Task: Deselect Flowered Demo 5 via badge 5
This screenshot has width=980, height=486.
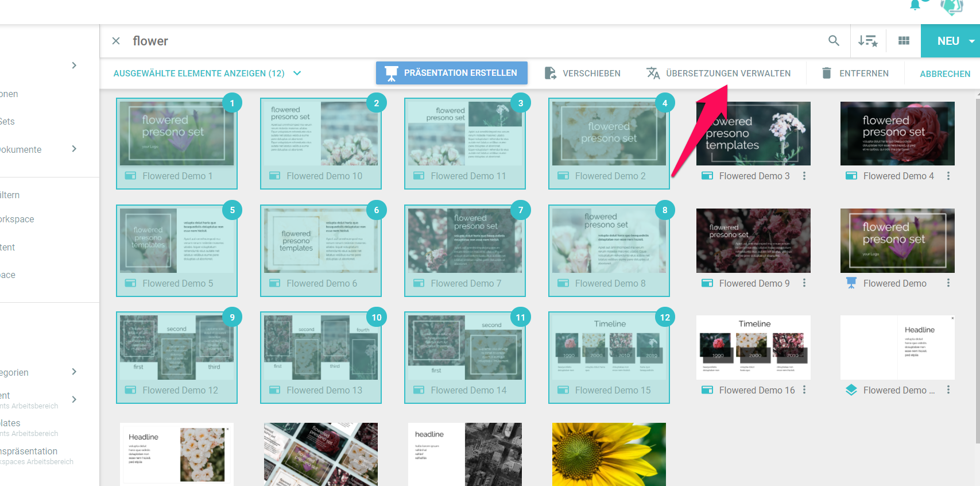Action: (x=232, y=210)
